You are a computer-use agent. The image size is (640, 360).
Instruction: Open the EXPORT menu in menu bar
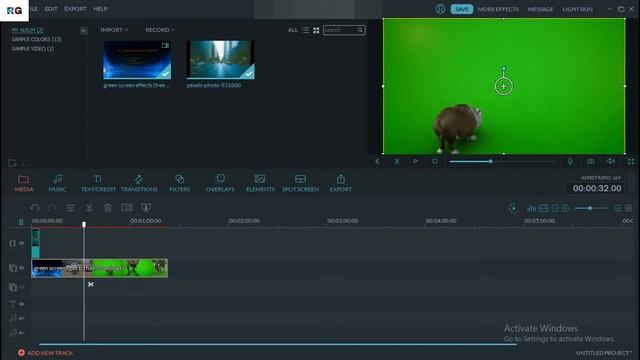pos(75,9)
